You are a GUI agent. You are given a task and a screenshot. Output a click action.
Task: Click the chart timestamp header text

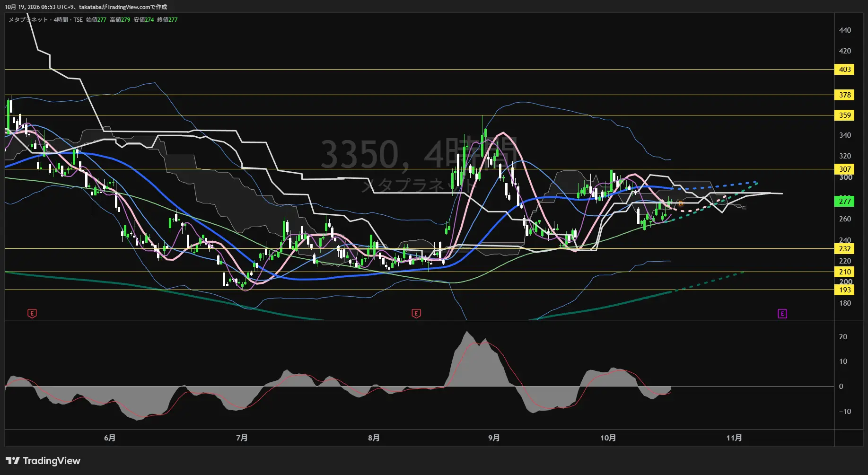coord(86,7)
